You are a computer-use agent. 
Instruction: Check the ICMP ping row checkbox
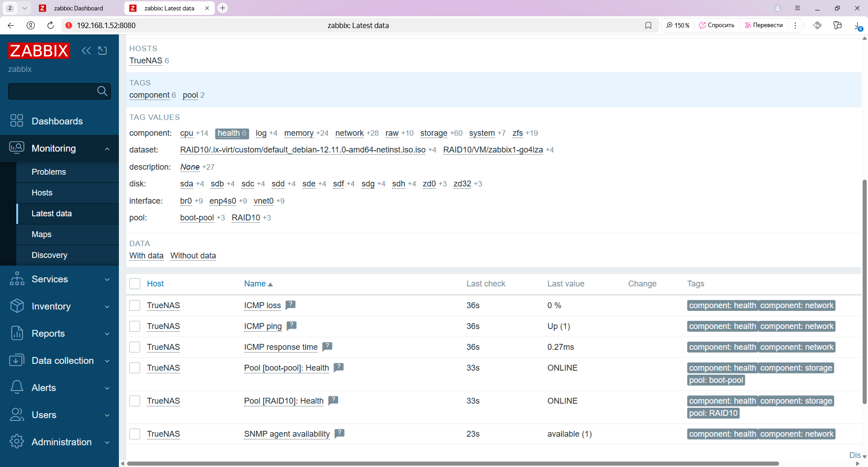click(x=135, y=326)
